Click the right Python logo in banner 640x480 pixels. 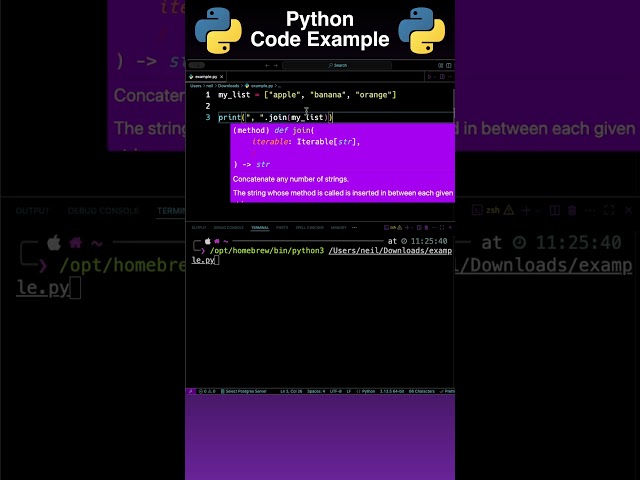tap(422, 30)
